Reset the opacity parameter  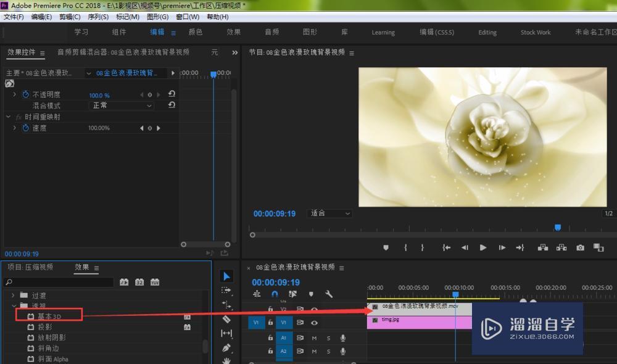click(x=172, y=94)
